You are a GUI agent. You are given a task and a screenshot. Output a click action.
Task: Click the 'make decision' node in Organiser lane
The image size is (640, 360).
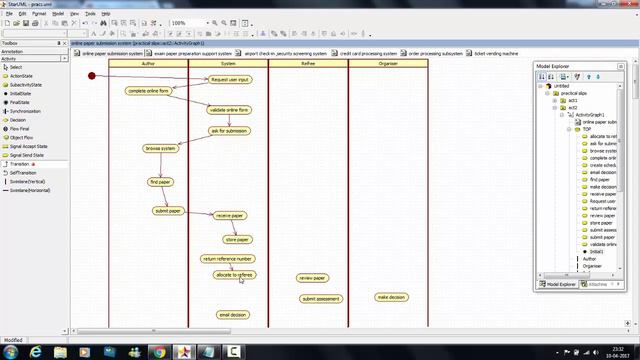391,297
